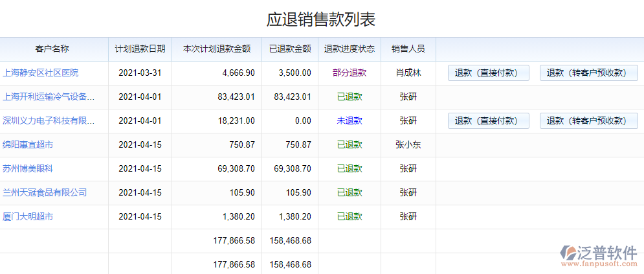Click 退款（直接付款） for 深圳义力电子科技 row
This screenshot has width=644, height=274.
pyautogui.click(x=488, y=121)
